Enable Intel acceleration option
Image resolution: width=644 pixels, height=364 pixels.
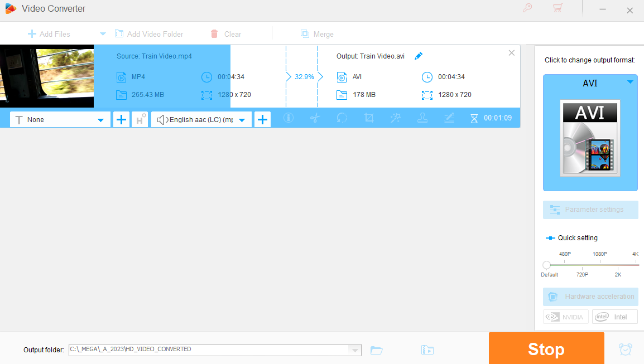point(614,317)
